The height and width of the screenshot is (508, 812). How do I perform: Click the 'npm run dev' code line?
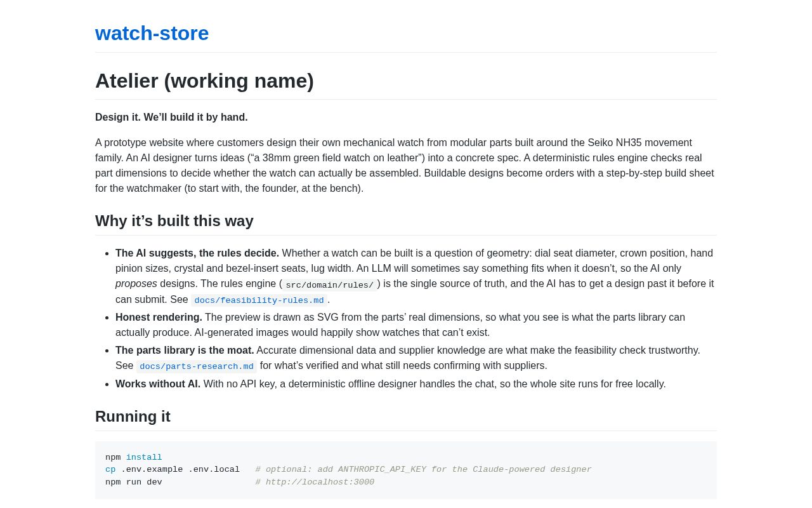click(x=134, y=483)
